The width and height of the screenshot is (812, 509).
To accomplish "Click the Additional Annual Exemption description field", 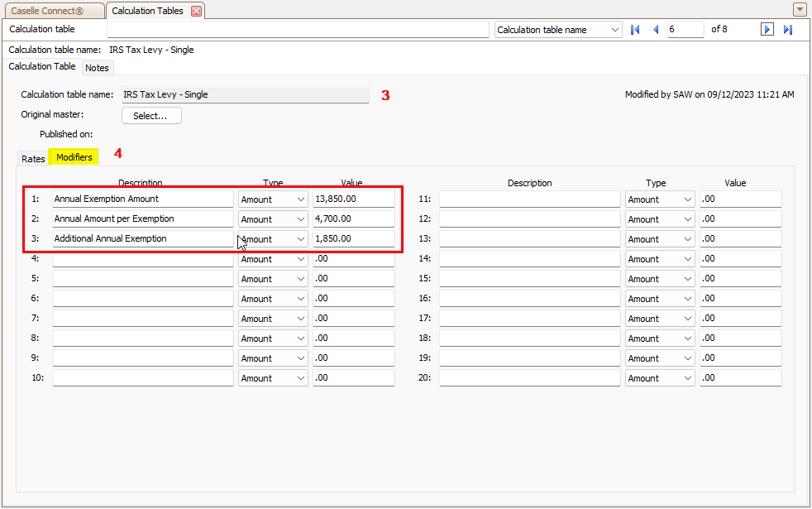I will [x=143, y=239].
